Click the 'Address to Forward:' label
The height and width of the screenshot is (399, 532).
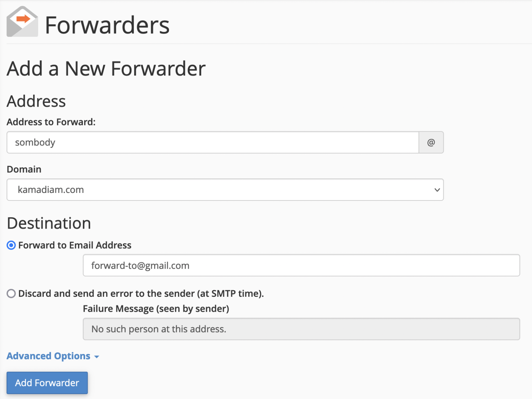click(x=51, y=122)
